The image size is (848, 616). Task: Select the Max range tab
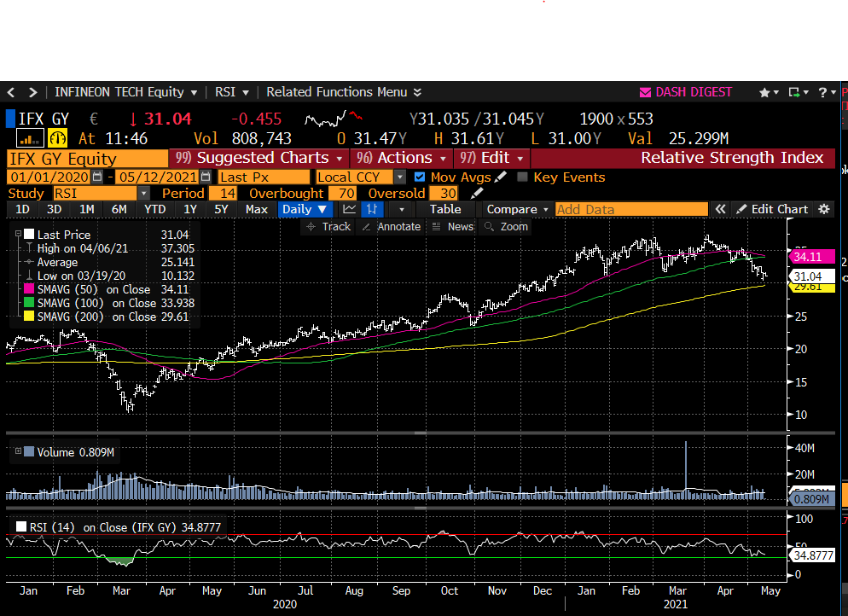coord(256,209)
